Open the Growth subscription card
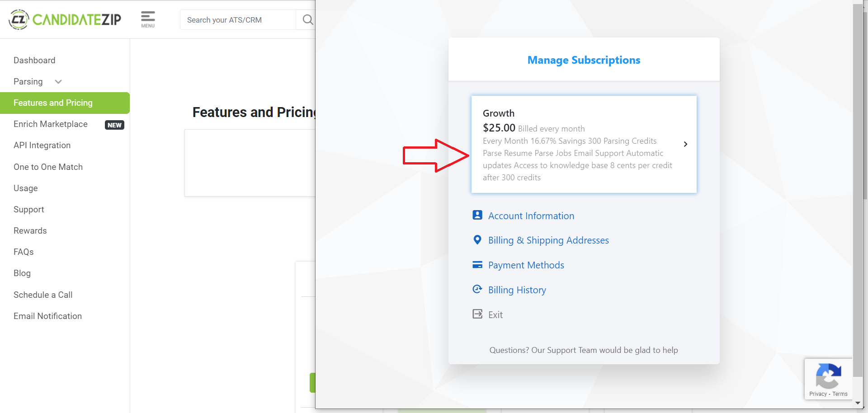The image size is (868, 413). (584, 144)
